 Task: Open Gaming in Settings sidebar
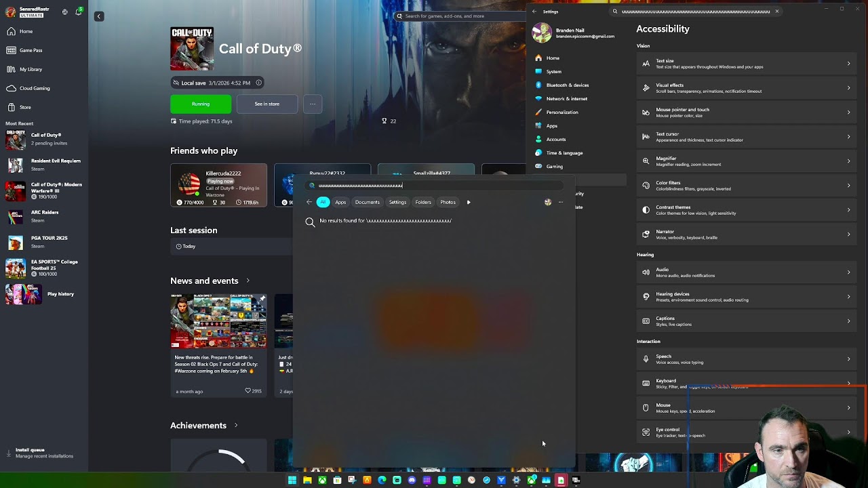555,167
